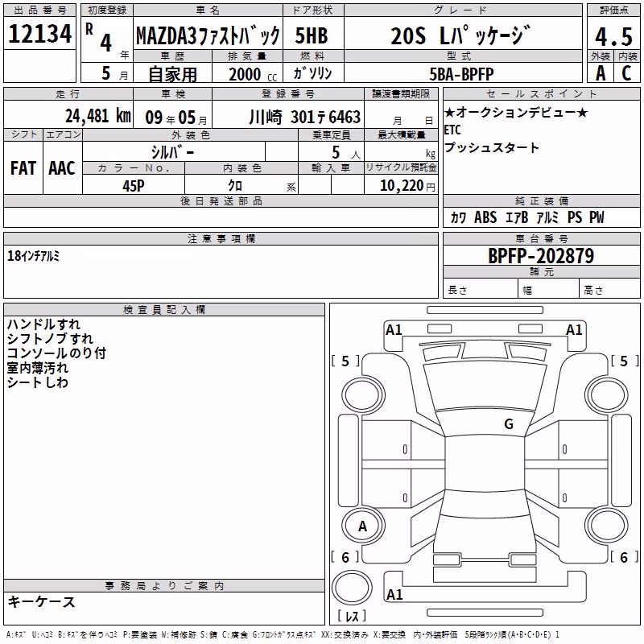Select the 後日発送部品 header

click(221, 200)
